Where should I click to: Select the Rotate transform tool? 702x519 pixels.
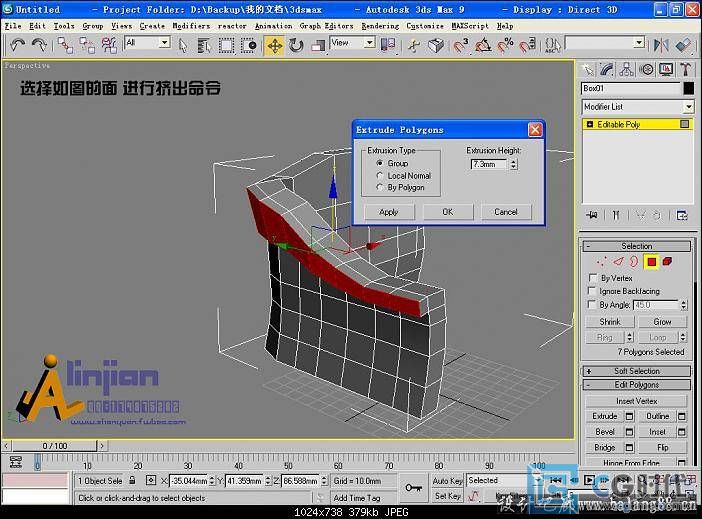coord(297,45)
